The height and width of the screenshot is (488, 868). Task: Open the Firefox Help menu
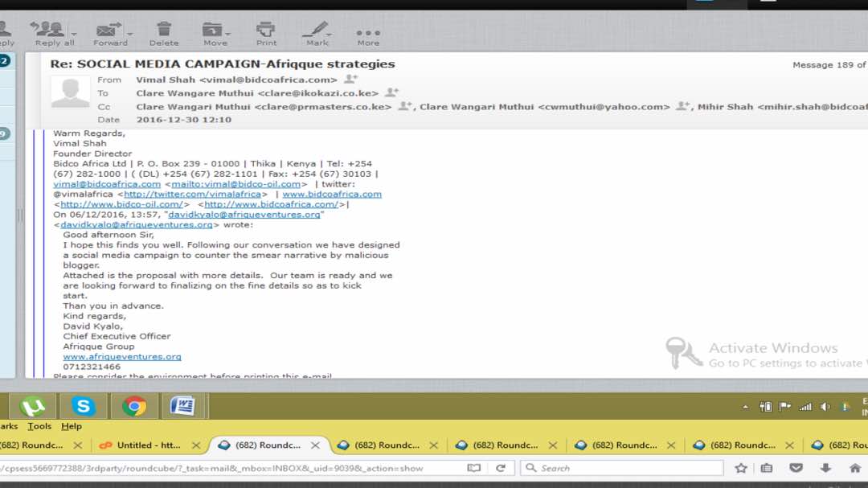(72, 426)
